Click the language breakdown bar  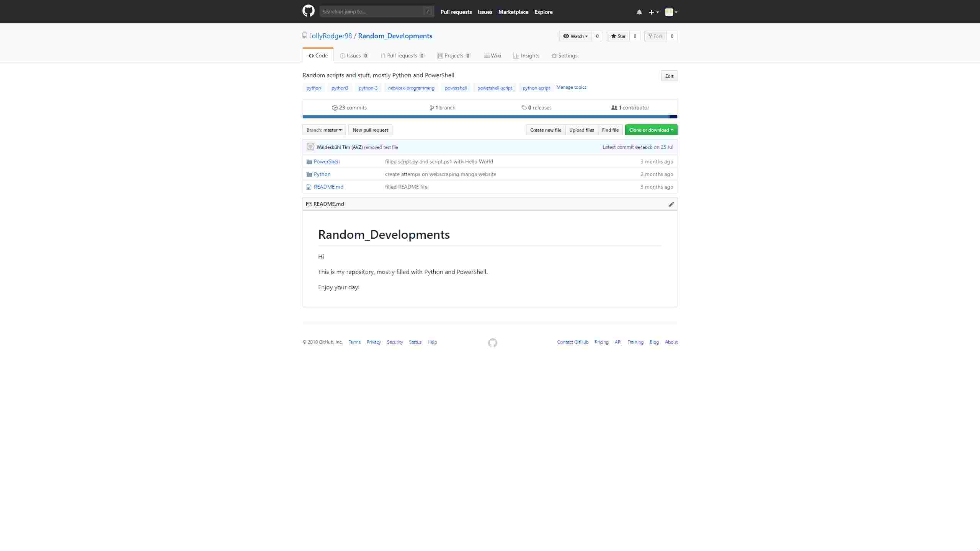(x=490, y=117)
